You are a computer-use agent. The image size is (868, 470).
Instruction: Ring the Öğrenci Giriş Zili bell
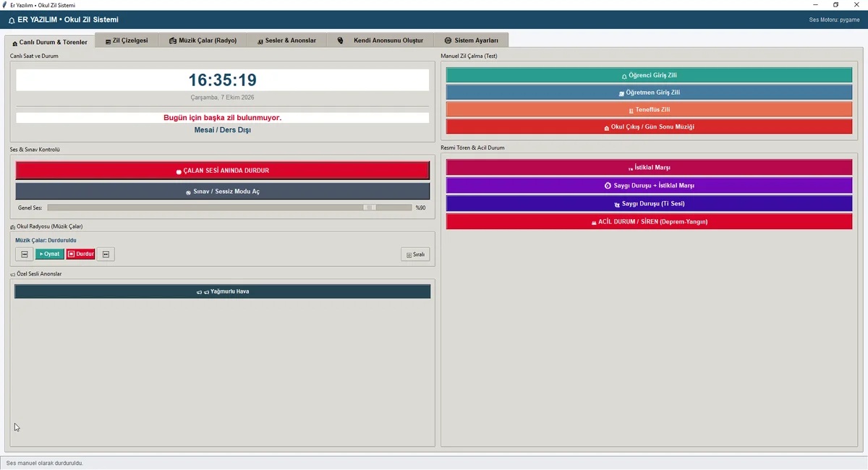[x=649, y=75]
